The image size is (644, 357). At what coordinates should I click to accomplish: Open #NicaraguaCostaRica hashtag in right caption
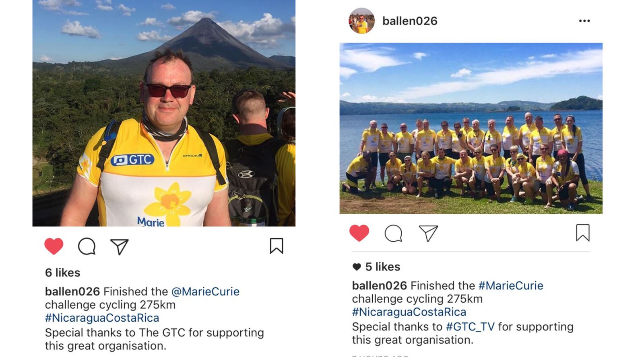coord(409,312)
